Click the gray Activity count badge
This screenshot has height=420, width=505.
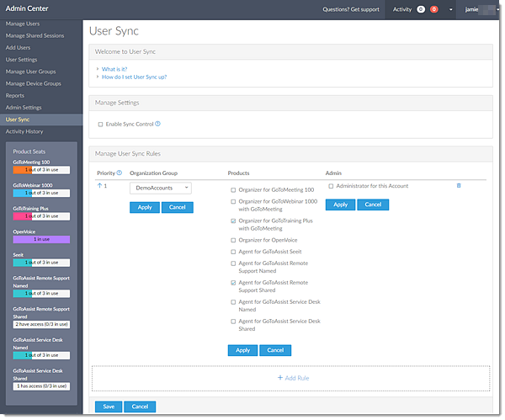click(x=421, y=9)
